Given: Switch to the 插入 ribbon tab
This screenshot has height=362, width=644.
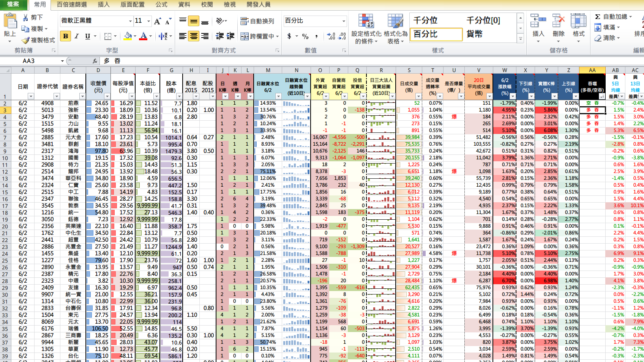Looking at the screenshot, I should point(104,5).
